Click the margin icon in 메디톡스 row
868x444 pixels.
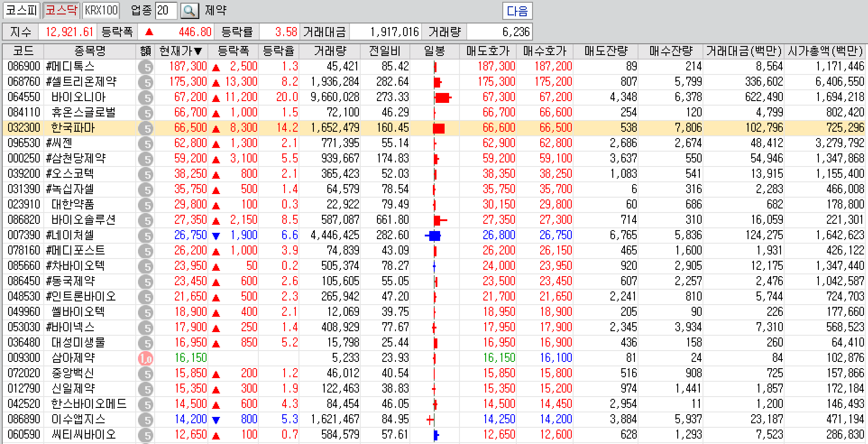click(146, 67)
